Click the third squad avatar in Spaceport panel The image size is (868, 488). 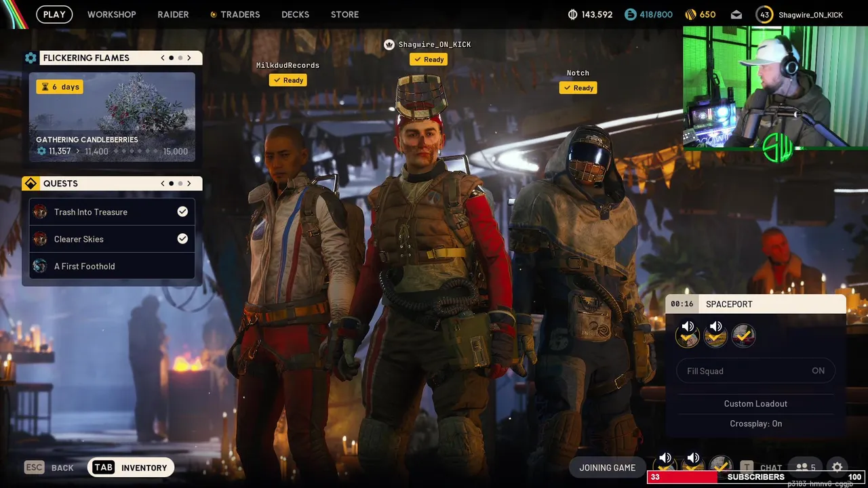[743, 335]
